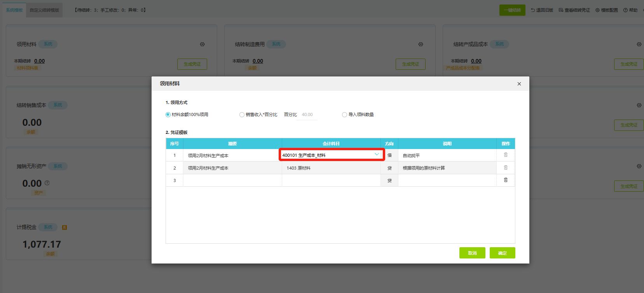644x293 pixels.
Task: Click 1403 原材料 account cell
Action: pos(331,168)
